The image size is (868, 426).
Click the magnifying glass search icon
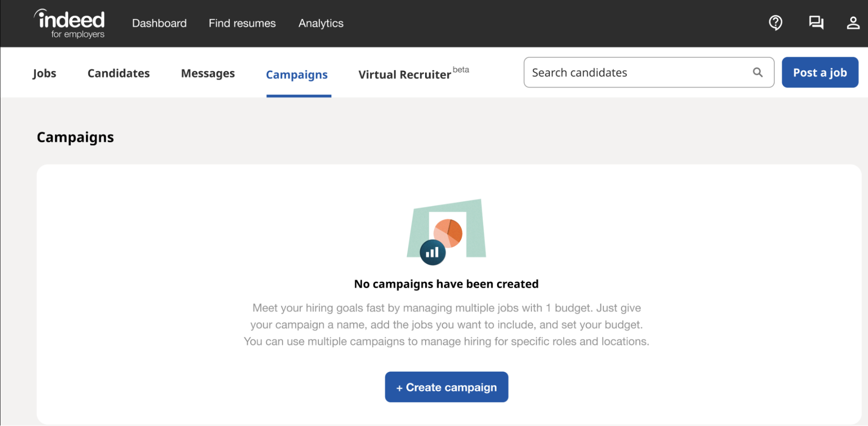pos(758,73)
